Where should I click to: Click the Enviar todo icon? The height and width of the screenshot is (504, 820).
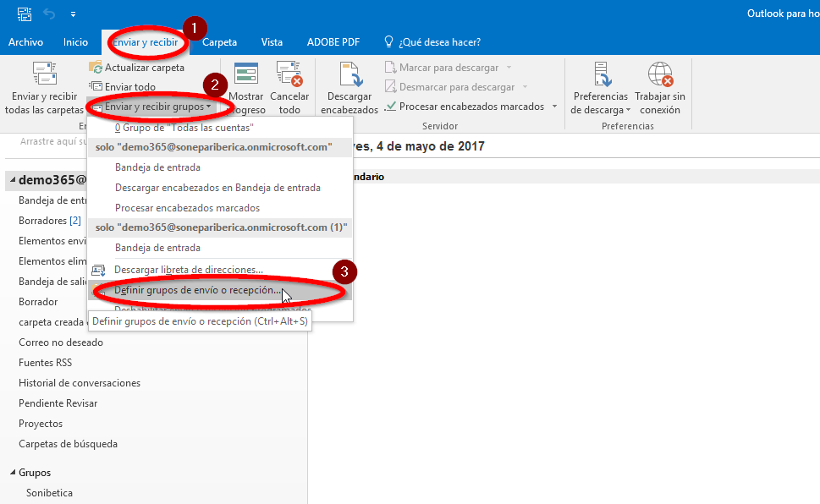pos(95,87)
